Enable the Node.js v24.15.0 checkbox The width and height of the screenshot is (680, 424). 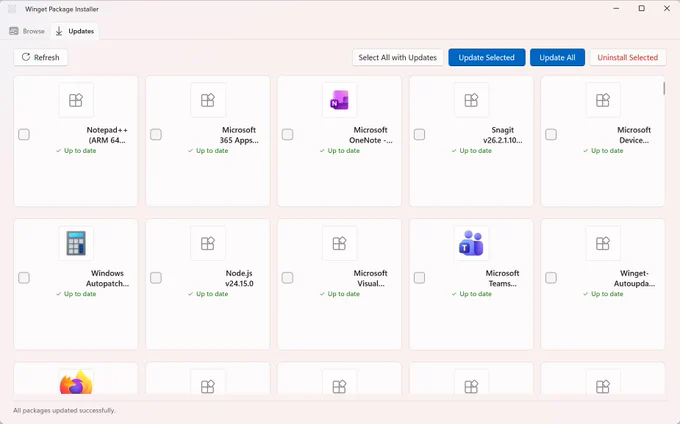coord(156,277)
